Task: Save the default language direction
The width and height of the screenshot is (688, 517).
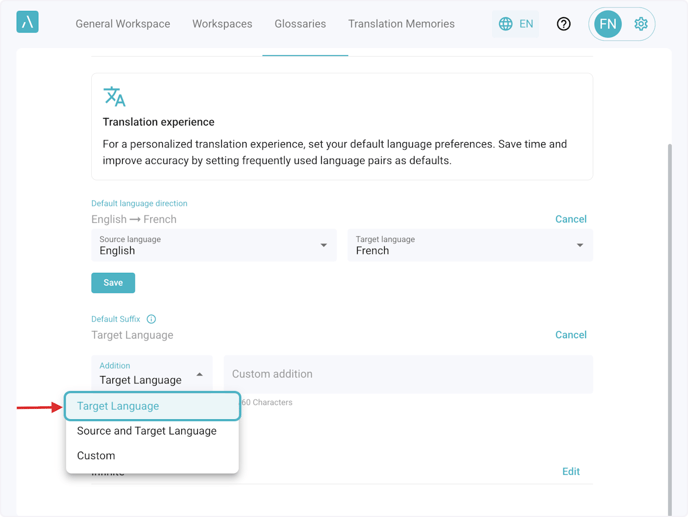Action: coord(113,283)
